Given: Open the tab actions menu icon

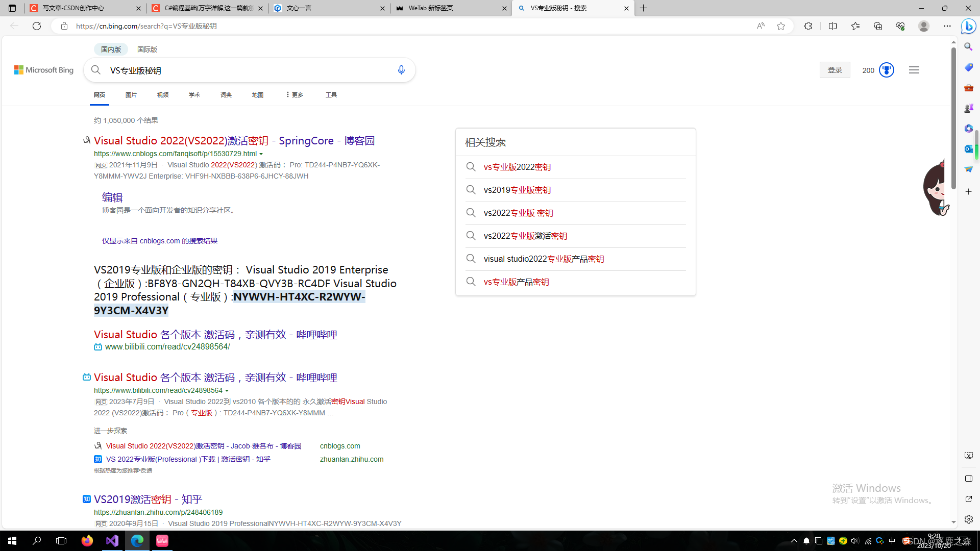Looking at the screenshot, I should click(x=12, y=8).
